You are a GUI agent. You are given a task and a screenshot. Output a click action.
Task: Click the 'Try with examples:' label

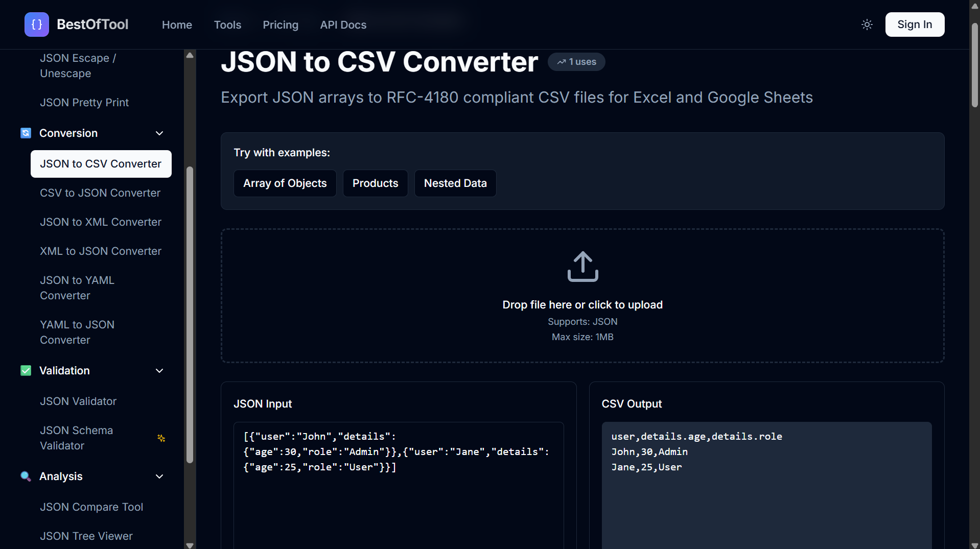pyautogui.click(x=282, y=153)
